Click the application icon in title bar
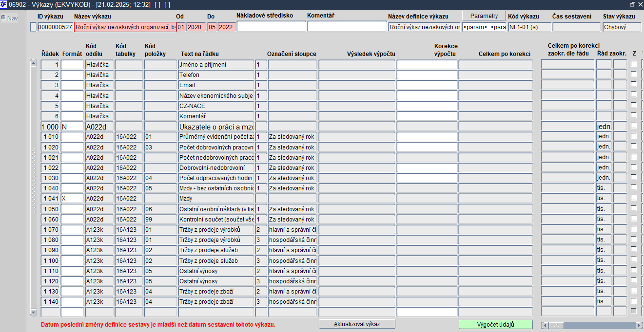Screen dimensions: 644x332 4,4
